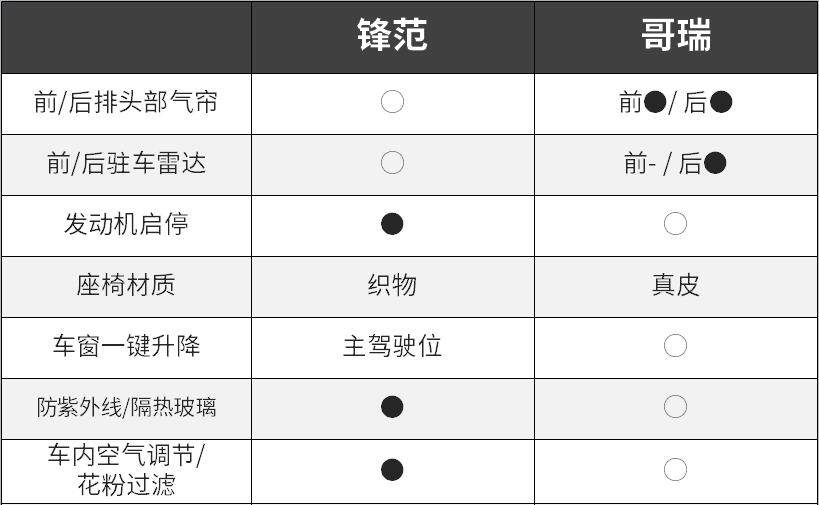This screenshot has width=819, height=505.
Task: Click 哥瑞's empty circle for 车窗一键升降
Action: coord(675,346)
